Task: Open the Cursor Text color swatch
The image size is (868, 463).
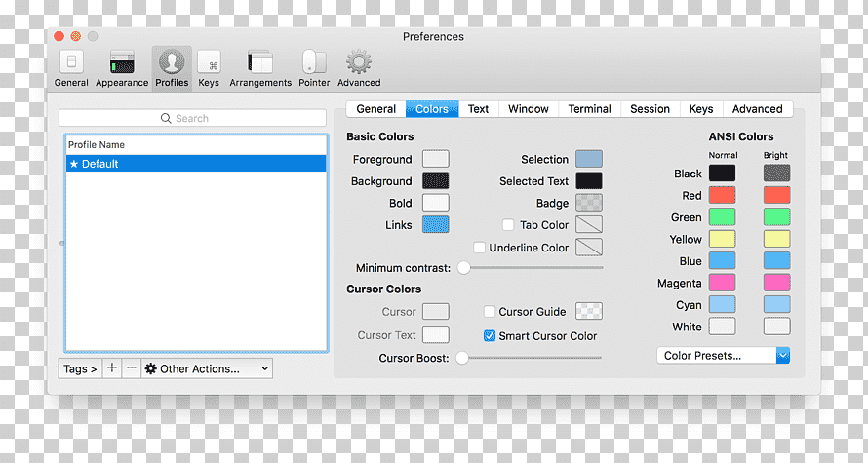Action: [436, 334]
